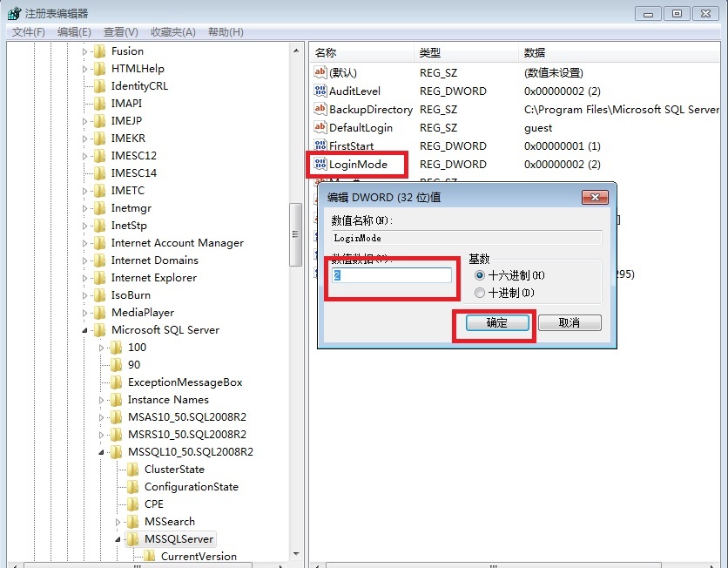Viewport: 728px width, 568px height.
Task: Click the LoginMode DWORD value icon
Action: pos(320,165)
